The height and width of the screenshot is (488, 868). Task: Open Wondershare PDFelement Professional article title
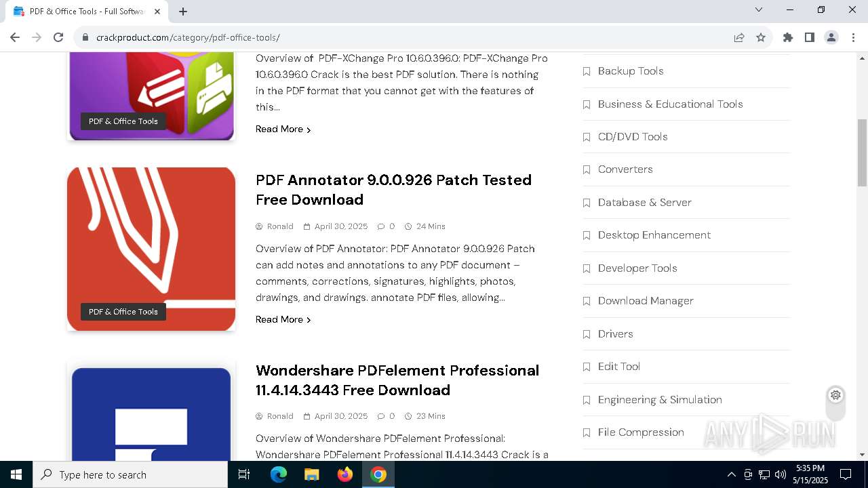397,380
